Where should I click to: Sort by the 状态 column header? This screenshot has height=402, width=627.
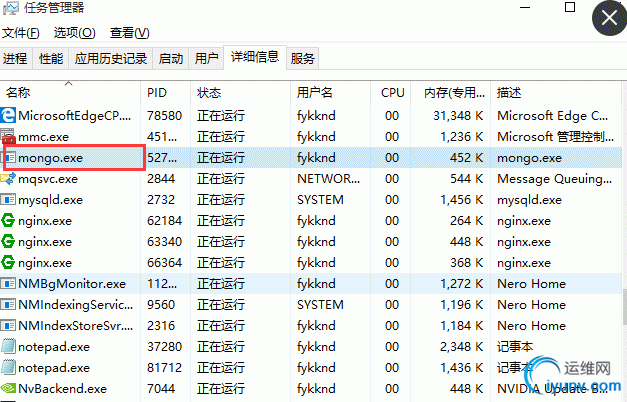tap(240, 92)
